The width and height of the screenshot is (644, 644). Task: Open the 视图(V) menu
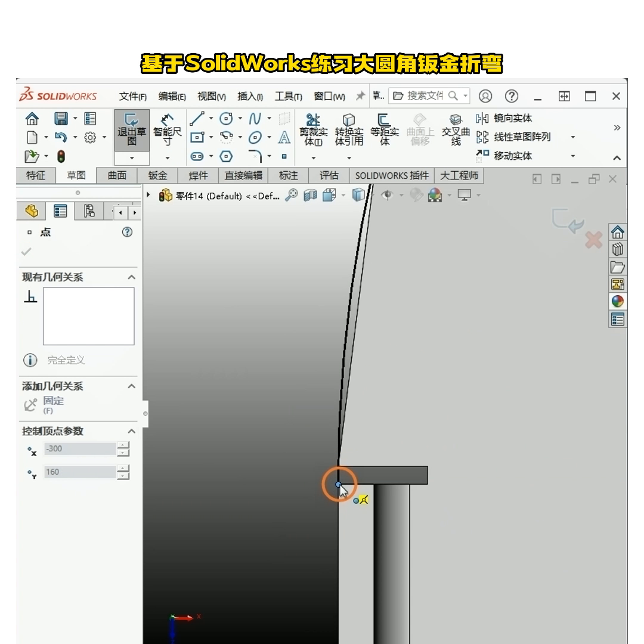coord(212,97)
